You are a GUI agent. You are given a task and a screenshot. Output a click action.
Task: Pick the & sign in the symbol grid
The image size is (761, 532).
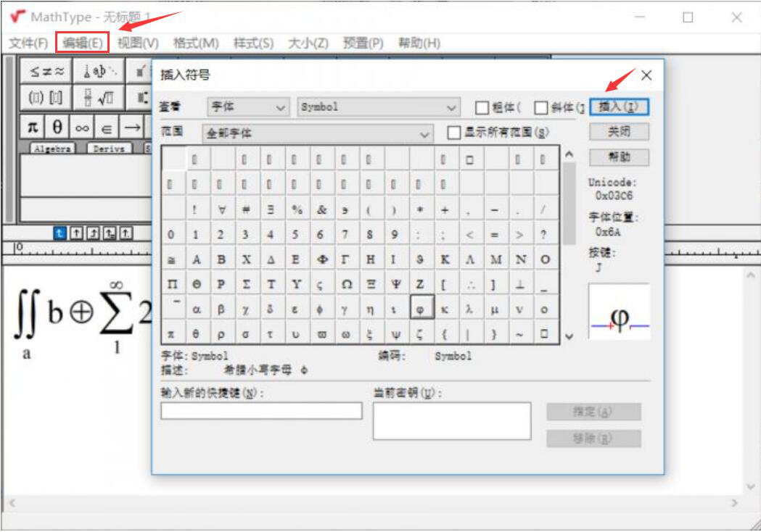tap(321, 209)
